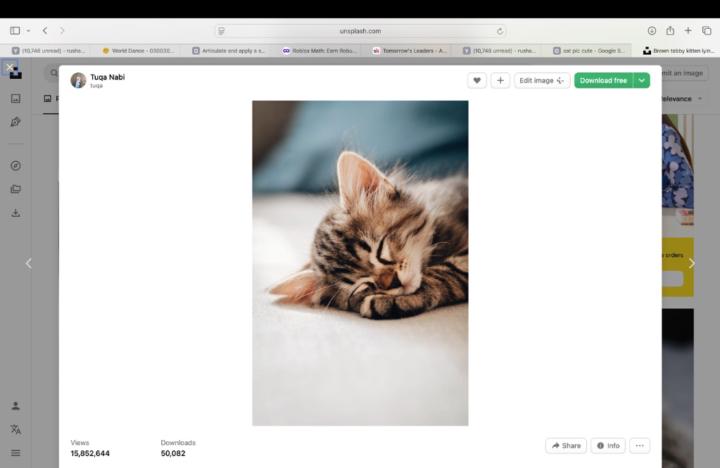Expand download size options chevron
This screenshot has height=468, width=720.
coord(642,80)
